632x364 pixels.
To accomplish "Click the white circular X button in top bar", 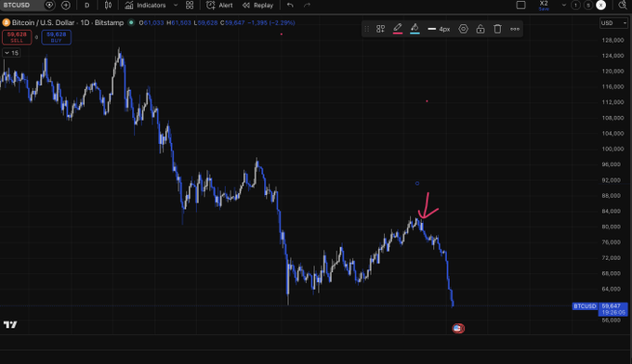I will pyautogui.click(x=601, y=6).
